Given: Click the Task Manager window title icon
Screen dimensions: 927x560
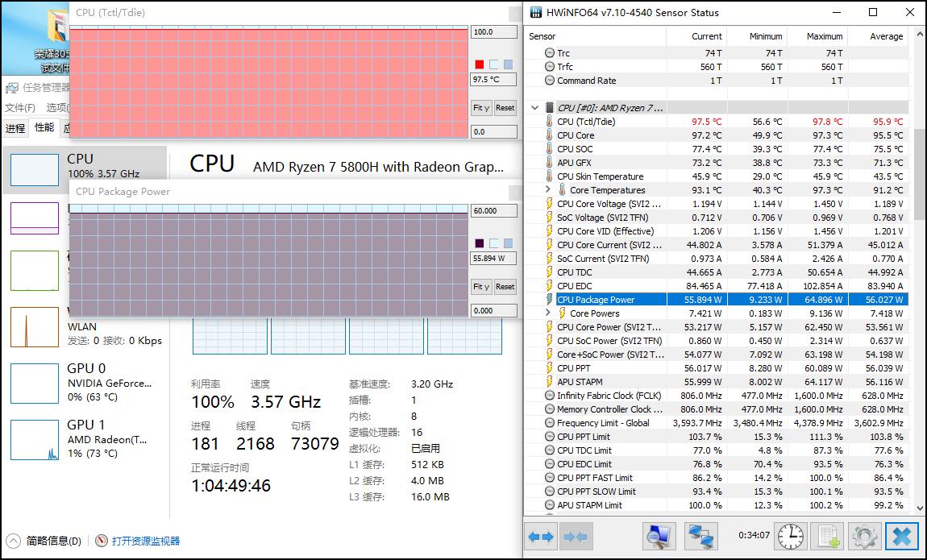Looking at the screenshot, I should click(x=12, y=88).
